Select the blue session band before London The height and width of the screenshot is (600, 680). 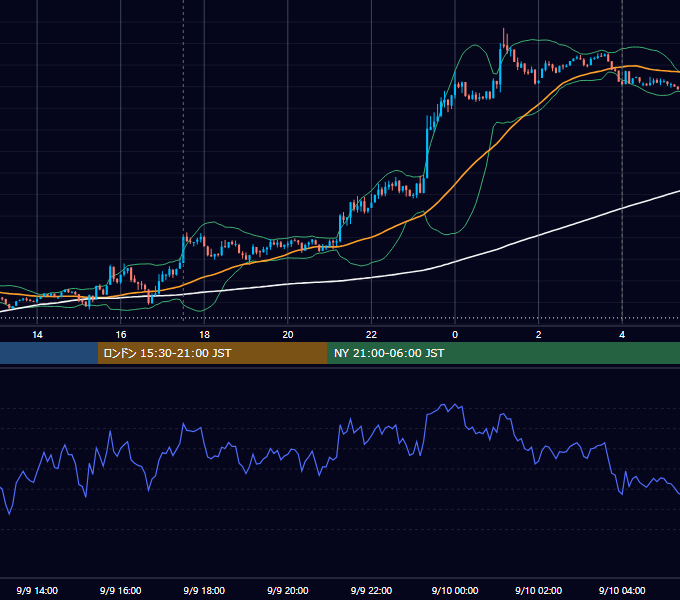tap(49, 353)
